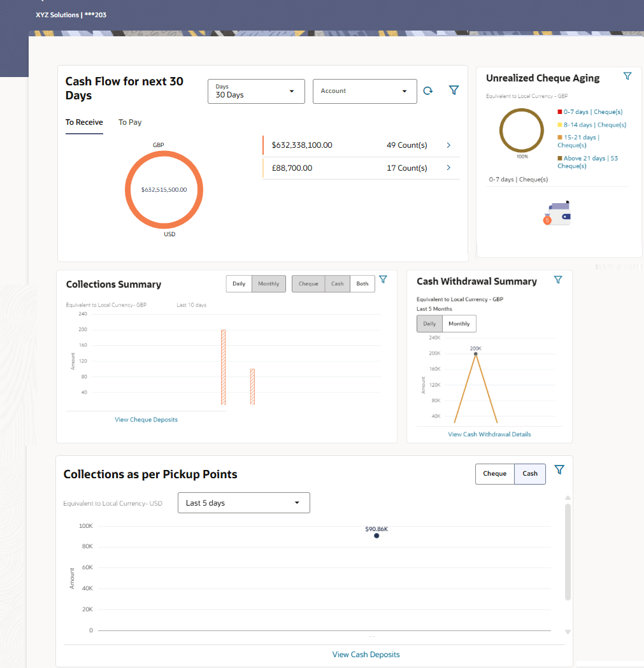Open the Account dropdown

(x=365, y=91)
